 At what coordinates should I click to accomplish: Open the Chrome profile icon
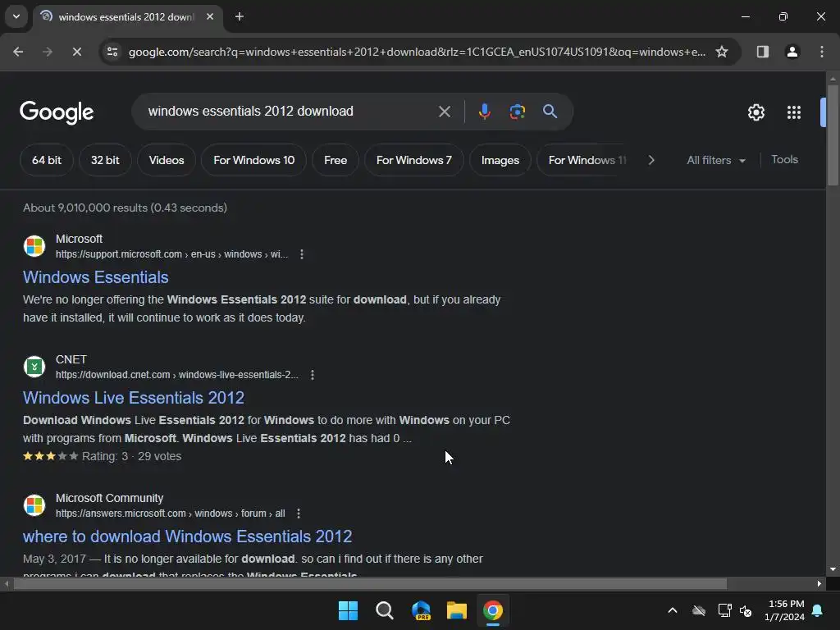tap(792, 52)
